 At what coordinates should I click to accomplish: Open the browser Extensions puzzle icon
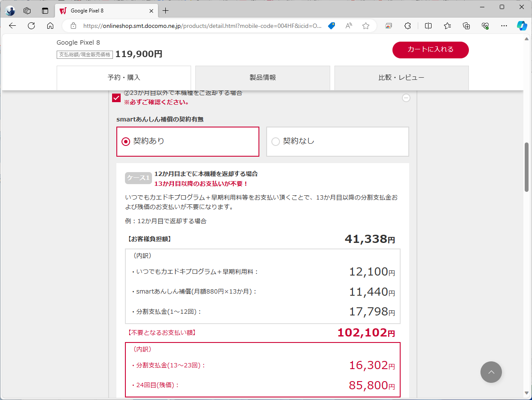(x=407, y=26)
